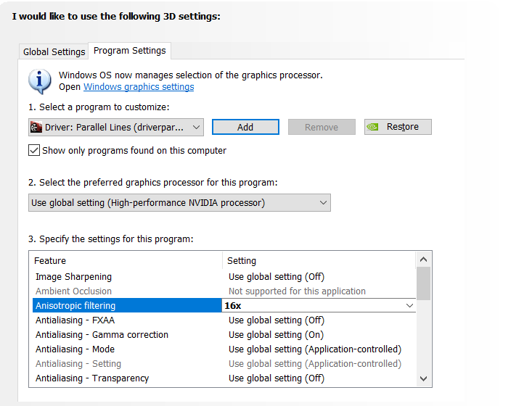532x406 pixels.
Task: Click the NVIDIA logo on Restore button
Action: 373,127
